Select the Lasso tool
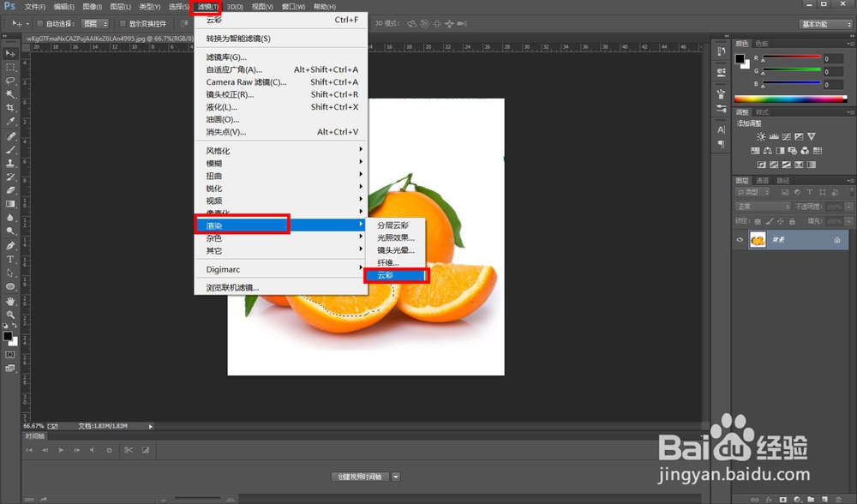 (x=10, y=81)
